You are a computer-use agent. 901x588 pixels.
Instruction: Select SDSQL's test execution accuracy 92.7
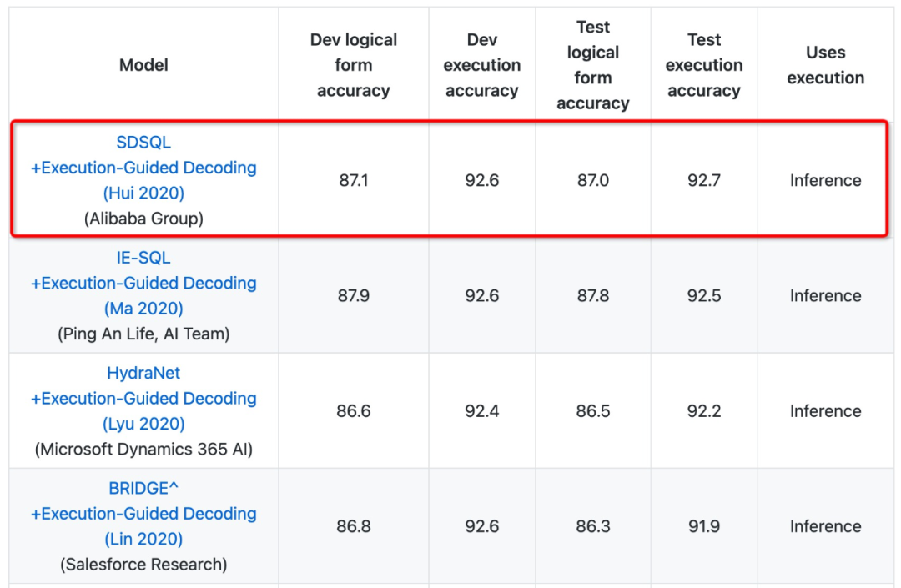click(704, 180)
